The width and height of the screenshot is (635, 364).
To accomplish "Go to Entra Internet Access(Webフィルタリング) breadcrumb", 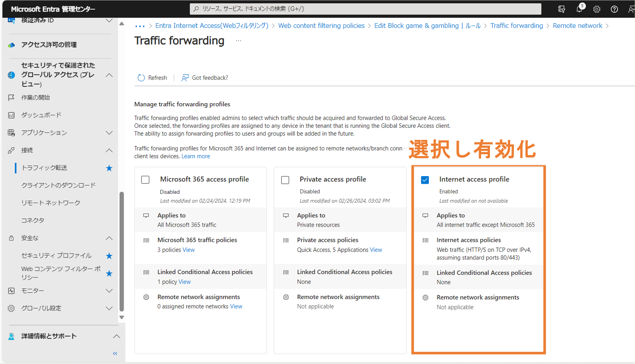I will pos(212,26).
